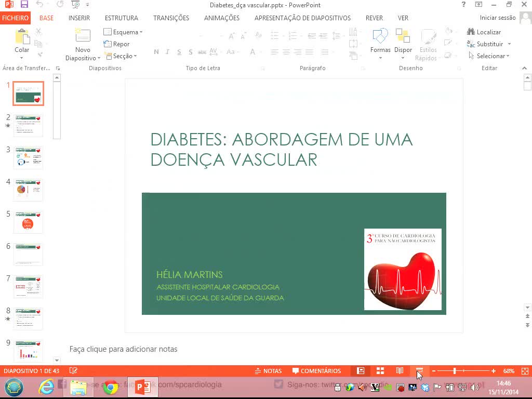Click the zoom slider handle

454,371
